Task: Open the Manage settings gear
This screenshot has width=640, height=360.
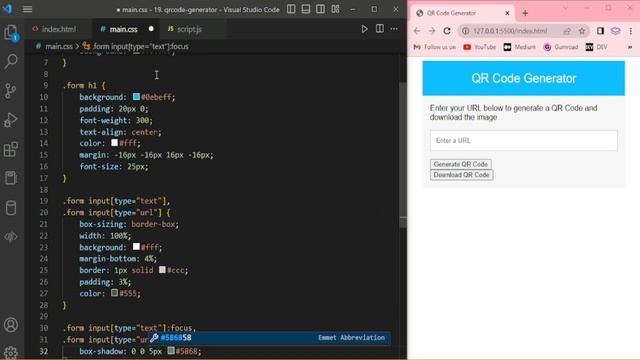Action: click(x=11, y=353)
